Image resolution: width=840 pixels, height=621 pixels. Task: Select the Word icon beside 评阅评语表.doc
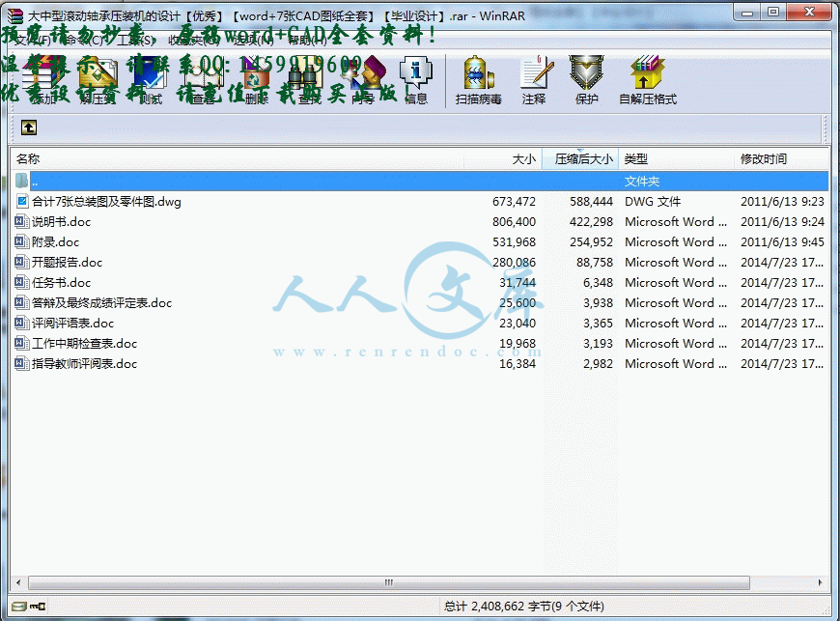[x=22, y=324]
